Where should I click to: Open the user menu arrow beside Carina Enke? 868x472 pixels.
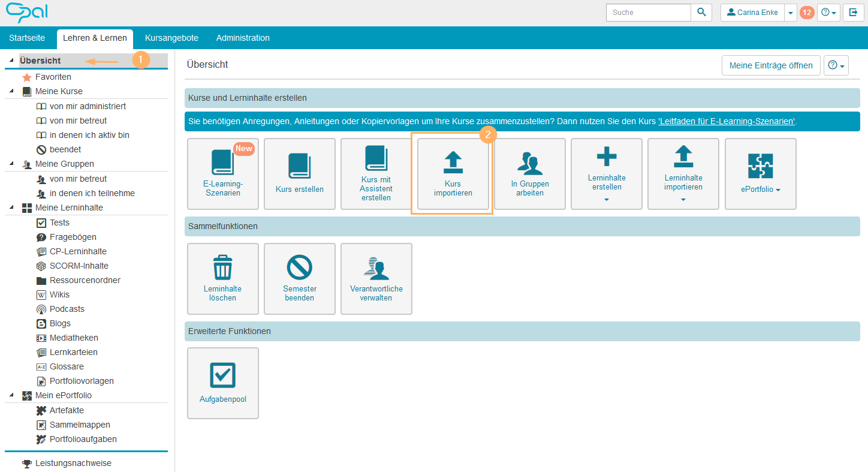pos(791,13)
